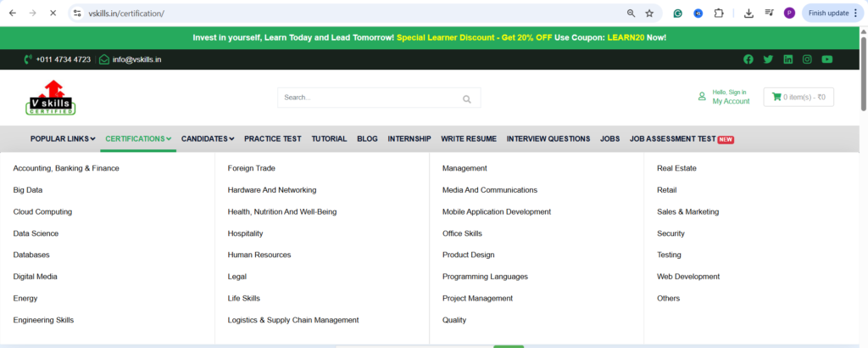Open the purple profile avatar

789,14
